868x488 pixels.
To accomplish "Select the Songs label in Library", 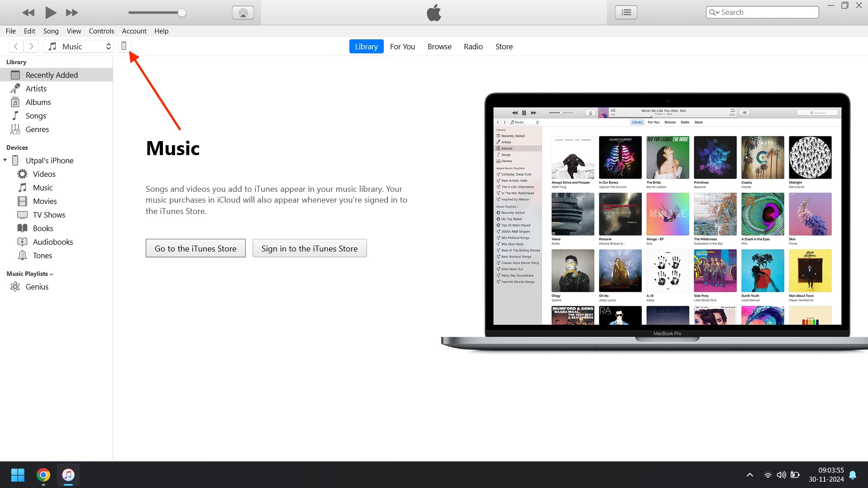I will pos(36,116).
